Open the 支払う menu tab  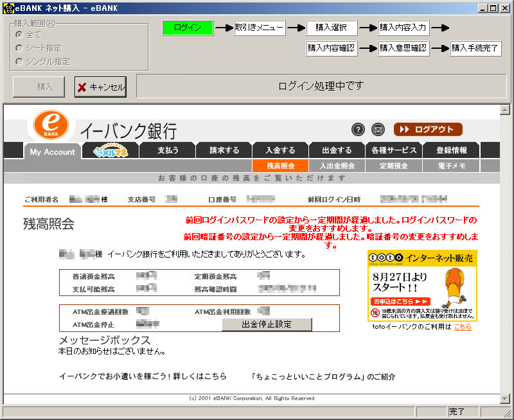pyautogui.click(x=168, y=150)
